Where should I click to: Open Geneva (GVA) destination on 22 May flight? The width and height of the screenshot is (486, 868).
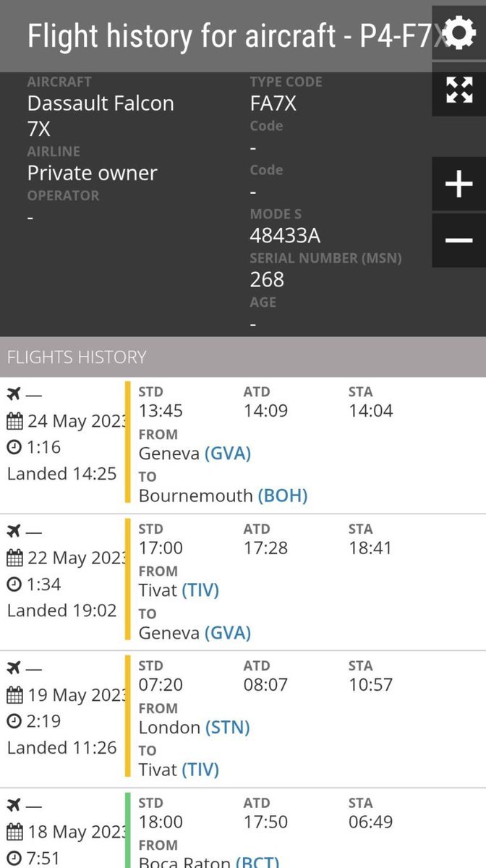click(x=228, y=633)
